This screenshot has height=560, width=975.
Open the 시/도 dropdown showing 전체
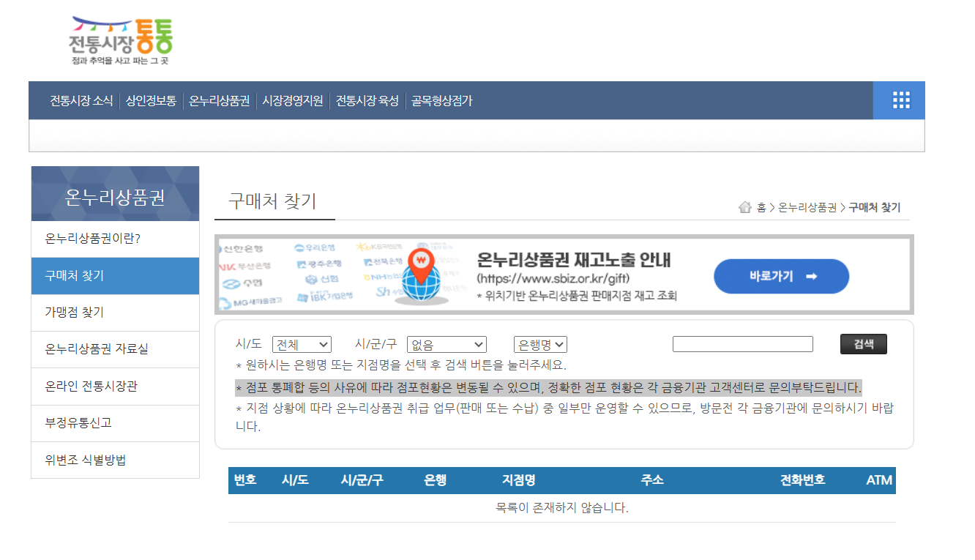click(302, 344)
